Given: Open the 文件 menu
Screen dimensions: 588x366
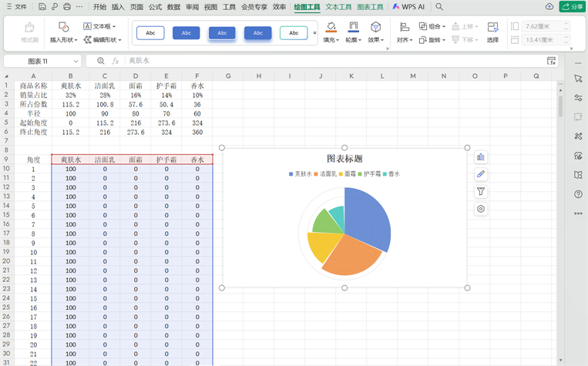Looking at the screenshot, I should [x=16, y=6].
